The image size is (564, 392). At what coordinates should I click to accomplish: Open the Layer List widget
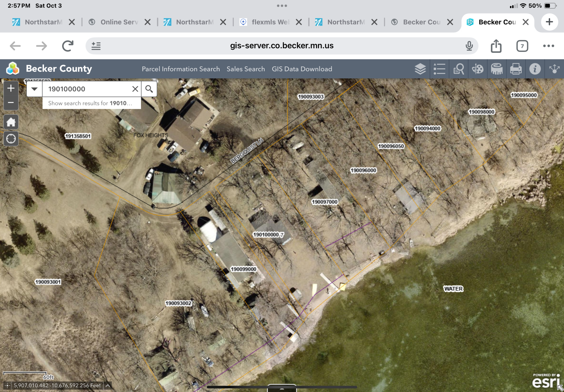[420, 69]
